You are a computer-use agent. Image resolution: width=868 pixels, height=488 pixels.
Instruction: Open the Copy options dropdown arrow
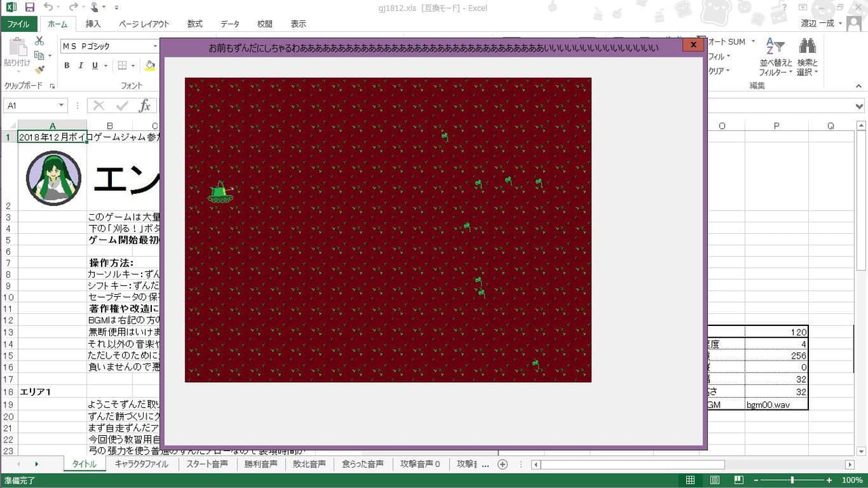click(50, 56)
